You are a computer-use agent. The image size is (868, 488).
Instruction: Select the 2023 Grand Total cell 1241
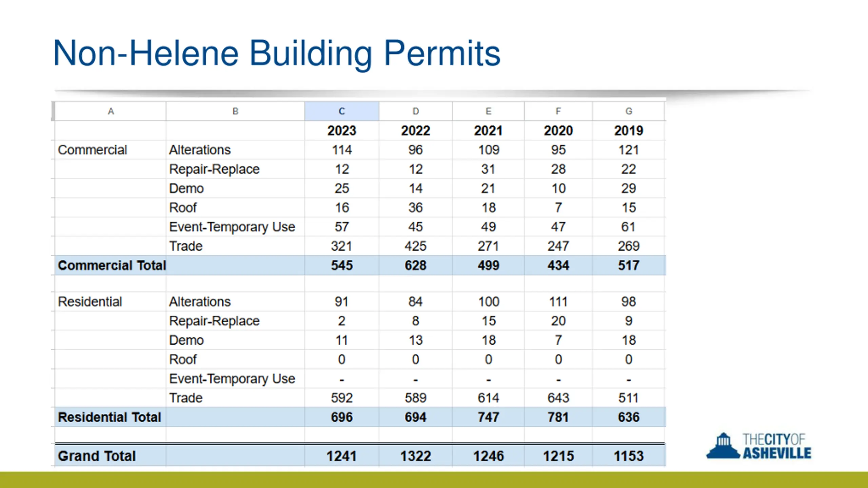point(341,456)
